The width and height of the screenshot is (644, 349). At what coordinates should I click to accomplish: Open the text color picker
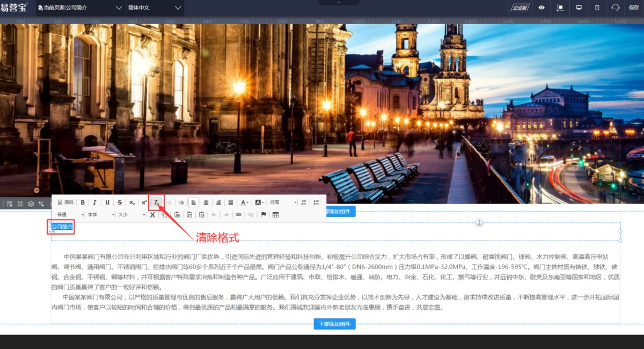click(x=245, y=202)
